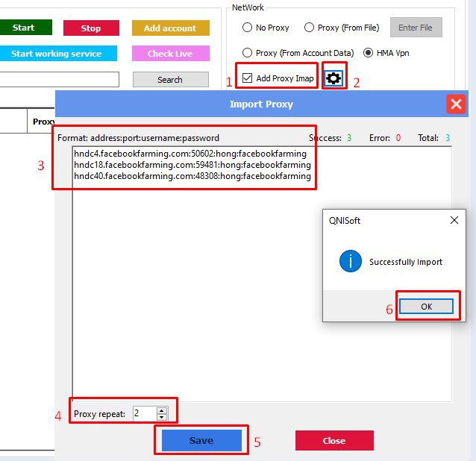Click the QNISoft dialog title text

(344, 220)
